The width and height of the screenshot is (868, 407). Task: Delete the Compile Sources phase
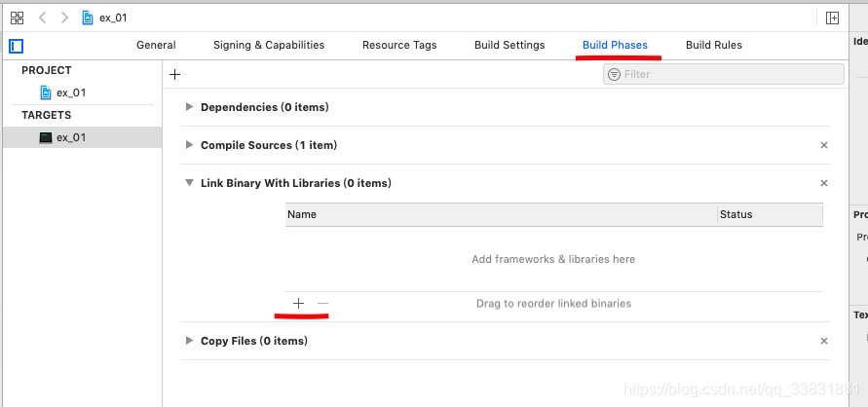click(824, 145)
